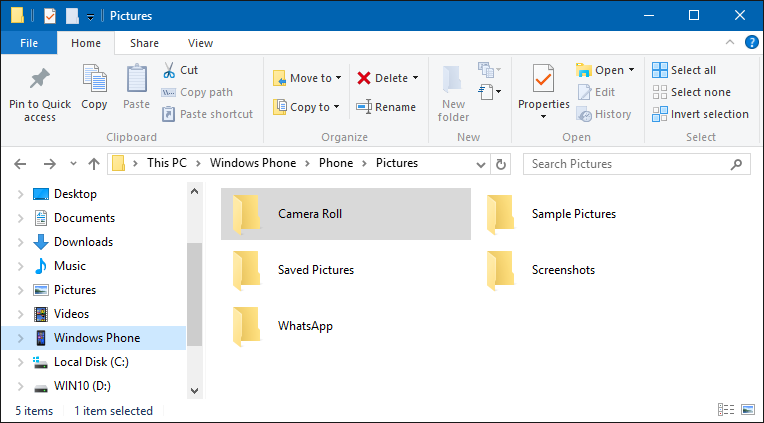Rename the selected folder
Image resolution: width=764 pixels, height=423 pixels.
click(x=386, y=107)
